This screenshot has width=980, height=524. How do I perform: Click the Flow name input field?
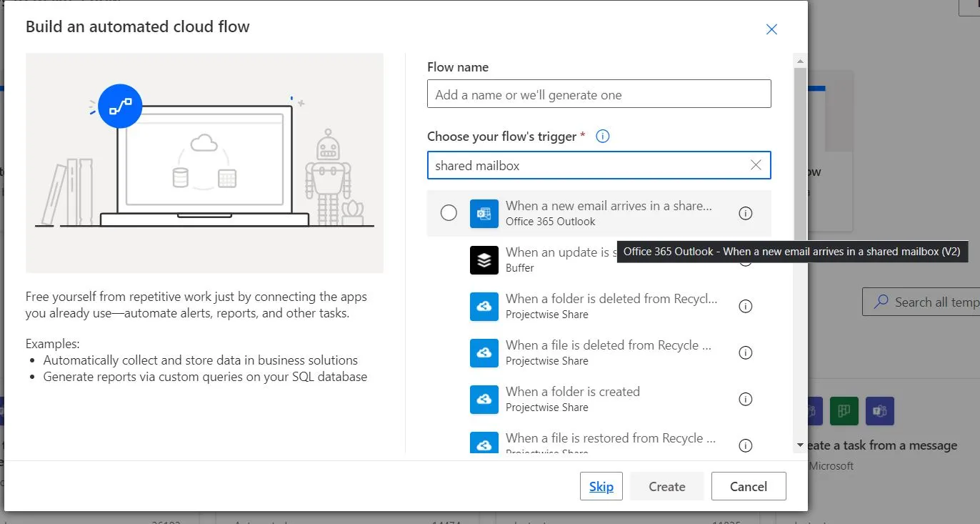(599, 94)
